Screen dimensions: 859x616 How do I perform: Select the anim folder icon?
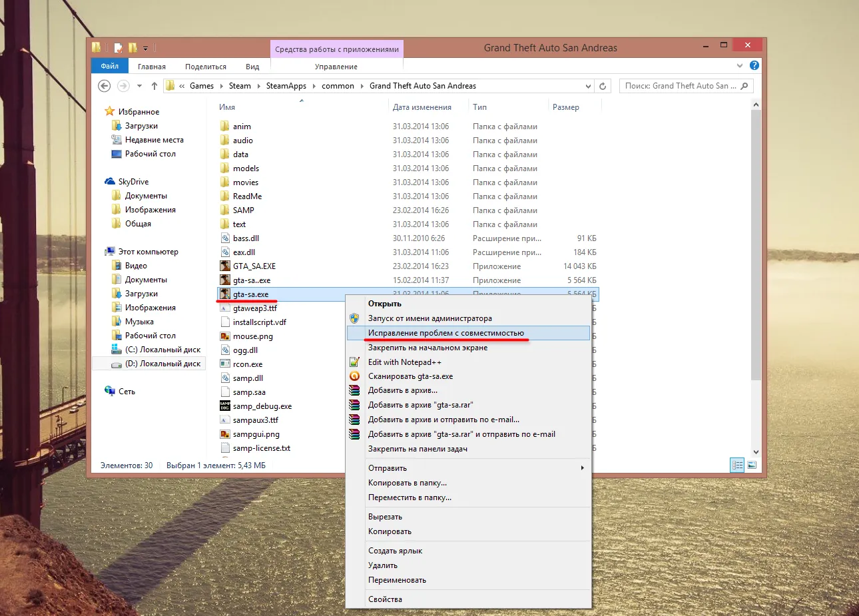coord(225,127)
